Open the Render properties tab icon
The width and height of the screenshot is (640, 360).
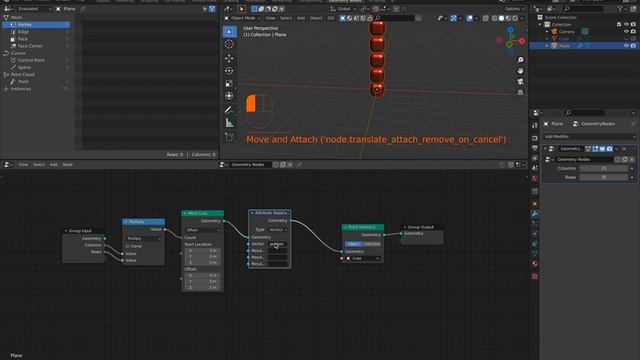pyautogui.click(x=535, y=138)
